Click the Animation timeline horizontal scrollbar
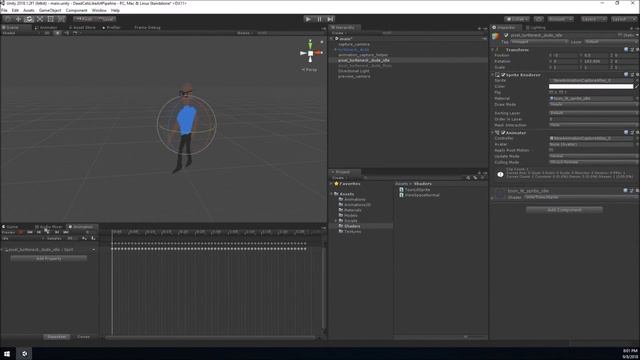This screenshot has width=640, height=360. (x=210, y=337)
